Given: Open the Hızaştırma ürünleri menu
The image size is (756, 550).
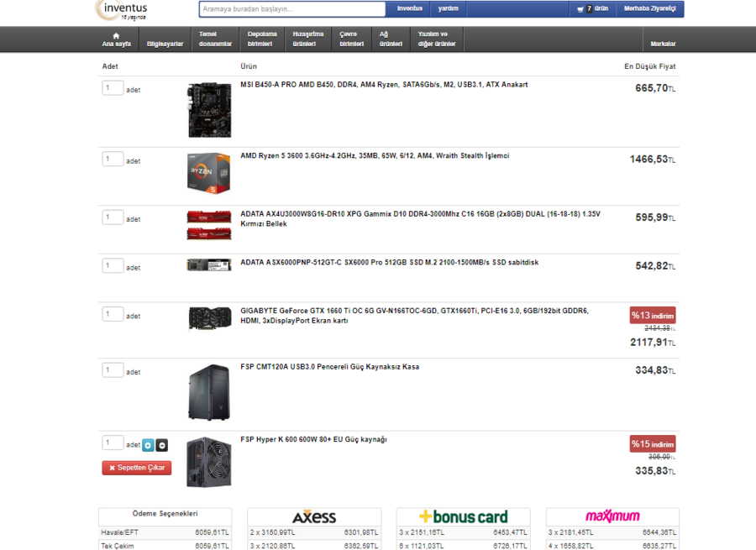Looking at the screenshot, I should (307, 39).
